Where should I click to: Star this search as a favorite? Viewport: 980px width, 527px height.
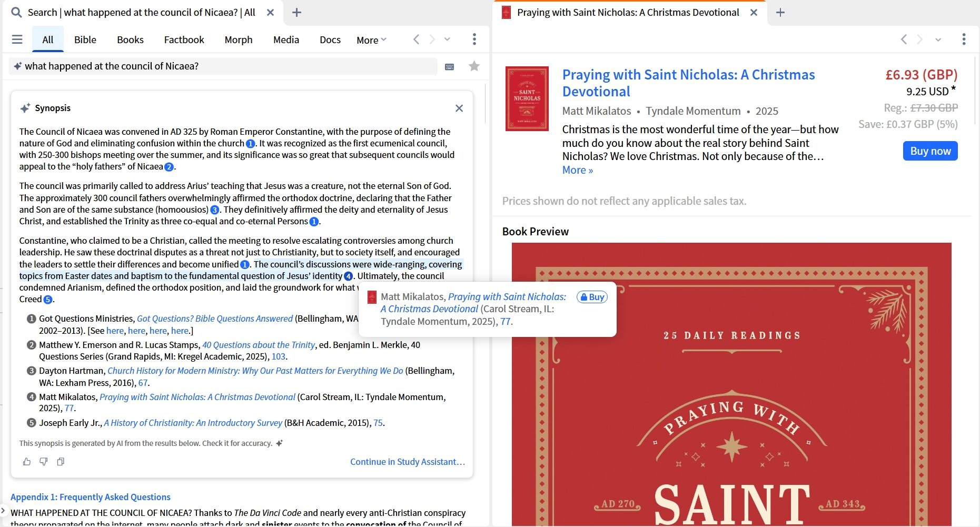click(474, 66)
